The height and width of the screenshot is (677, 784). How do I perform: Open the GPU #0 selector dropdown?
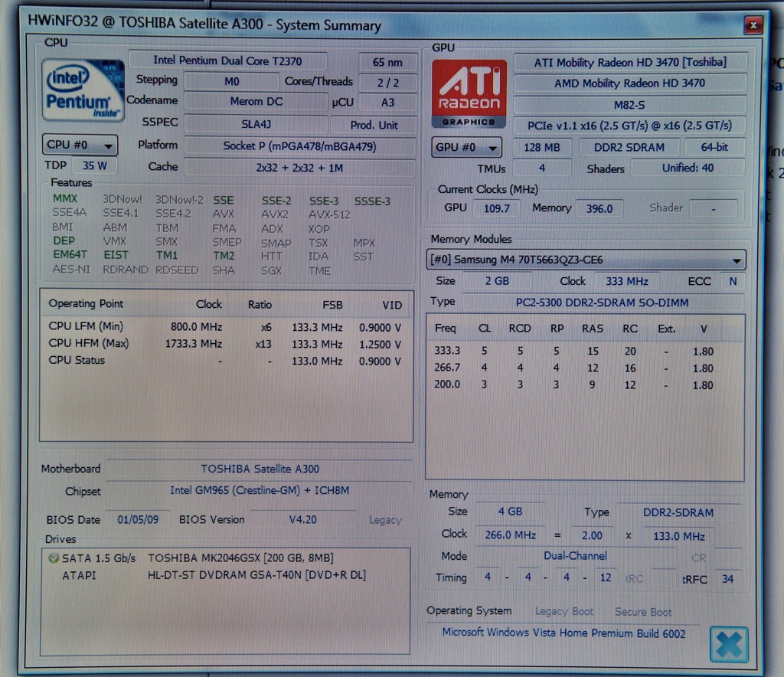466,148
